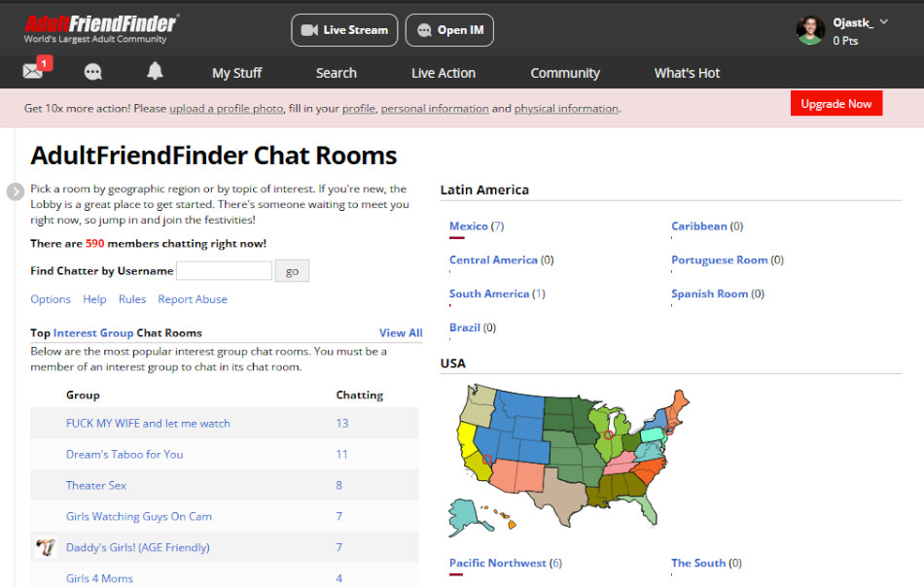Open What's Hot menu
Image resolution: width=924 pixels, height=587 pixels.
coord(687,73)
